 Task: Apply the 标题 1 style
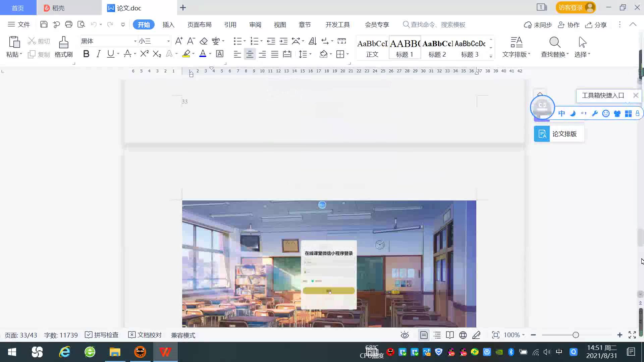point(405,48)
